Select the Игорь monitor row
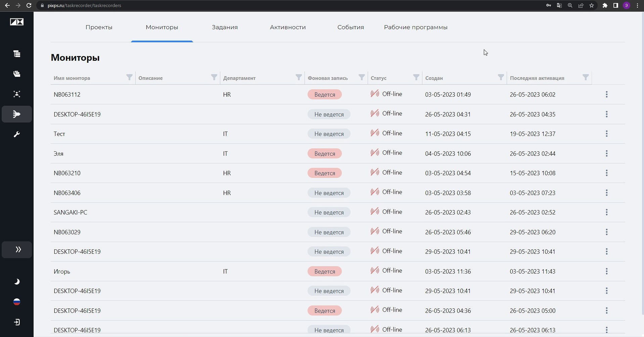The height and width of the screenshot is (337, 644). click(337, 271)
